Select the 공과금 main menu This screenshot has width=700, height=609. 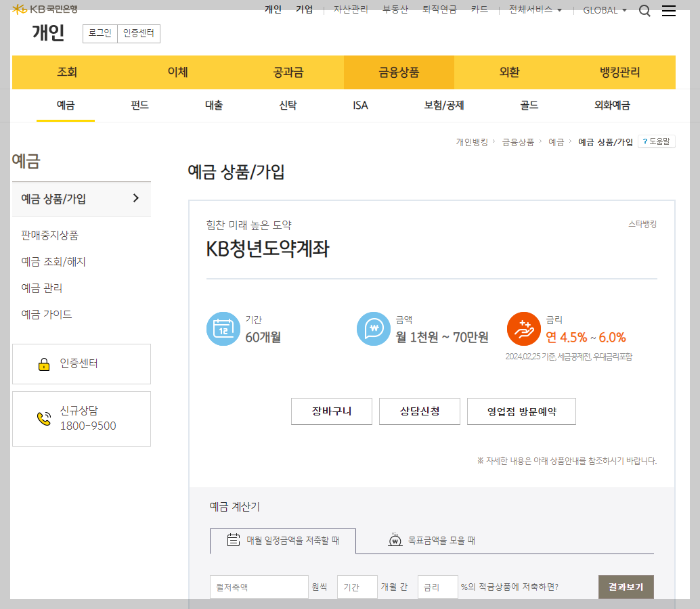[288, 72]
